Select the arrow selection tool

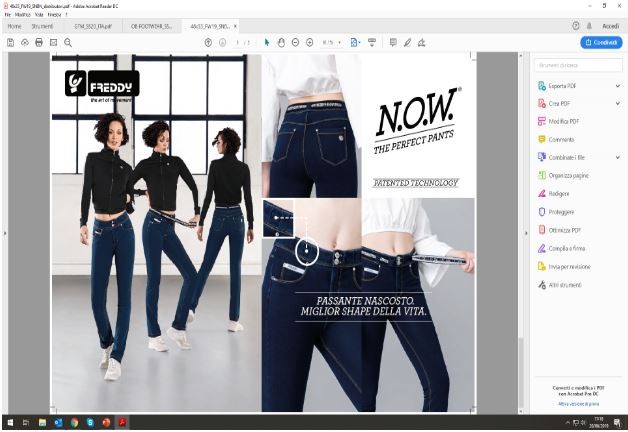(267, 42)
